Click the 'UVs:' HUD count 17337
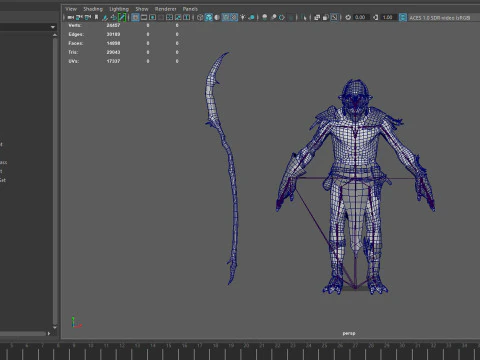 (113, 61)
